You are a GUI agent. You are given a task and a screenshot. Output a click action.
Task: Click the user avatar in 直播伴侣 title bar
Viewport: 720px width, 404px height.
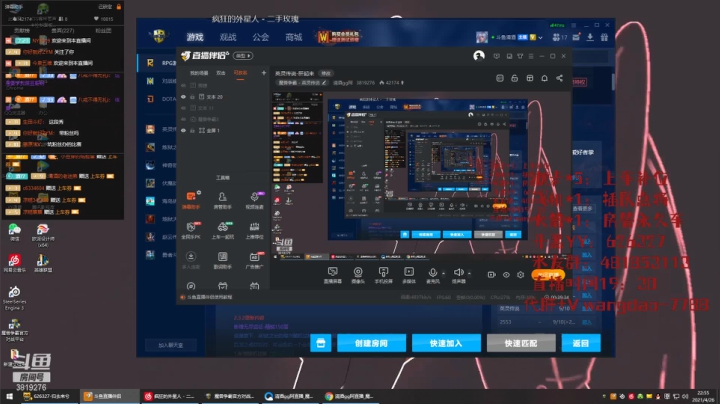point(479,56)
